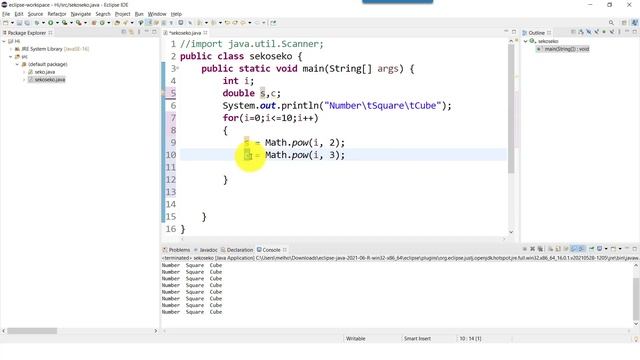
Task: Toggle Hide Fields in Outline toolbar
Action: (x=589, y=31)
